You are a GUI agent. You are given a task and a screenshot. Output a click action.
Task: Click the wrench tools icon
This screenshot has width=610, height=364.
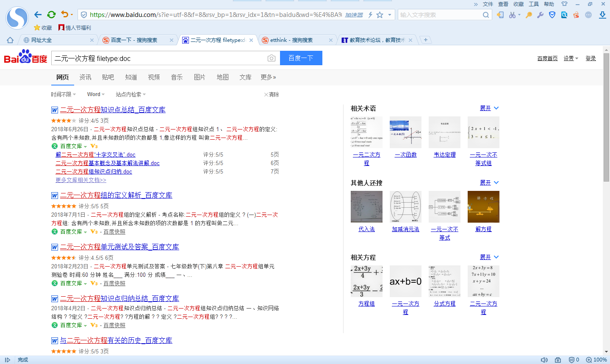coord(540,15)
